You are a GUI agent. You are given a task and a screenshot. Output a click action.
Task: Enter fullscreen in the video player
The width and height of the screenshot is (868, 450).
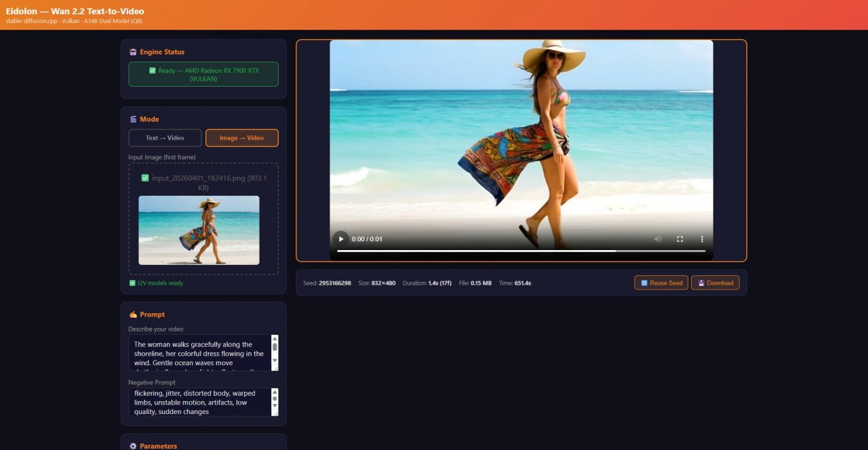(x=679, y=239)
